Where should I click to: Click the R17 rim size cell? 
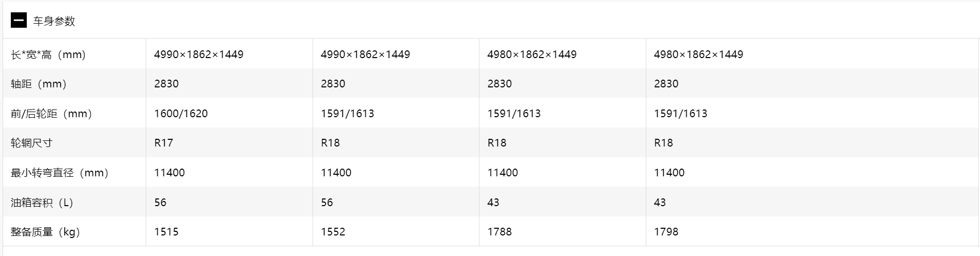coord(163,143)
